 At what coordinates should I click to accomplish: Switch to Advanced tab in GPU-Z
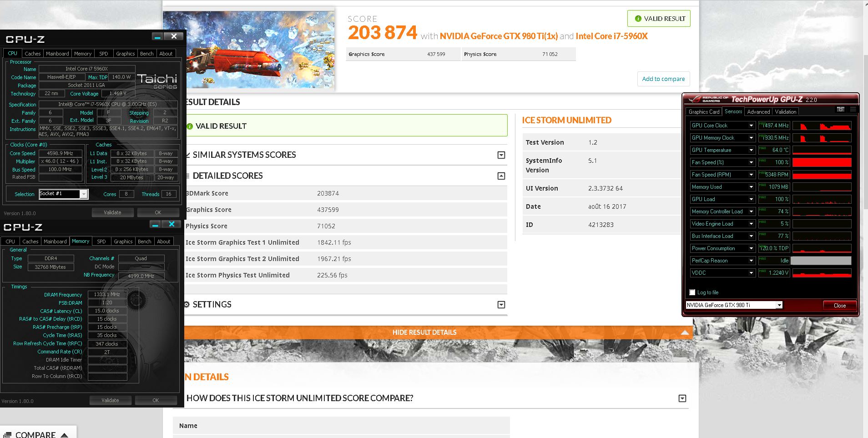pos(758,112)
